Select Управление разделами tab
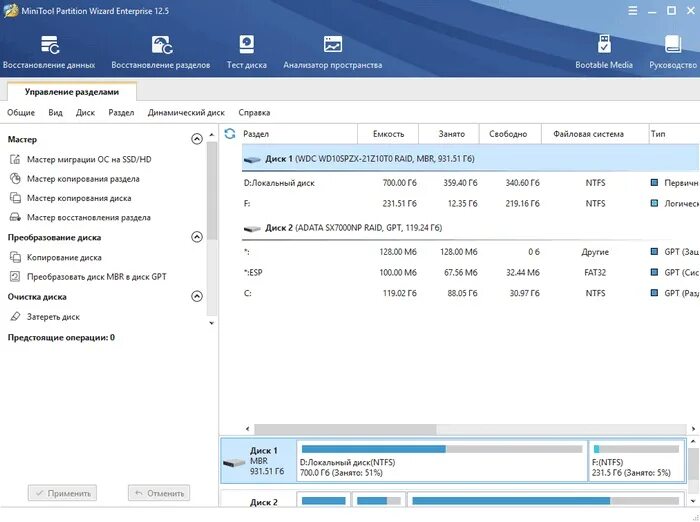Viewport: 700px width, 522px height. (x=72, y=92)
